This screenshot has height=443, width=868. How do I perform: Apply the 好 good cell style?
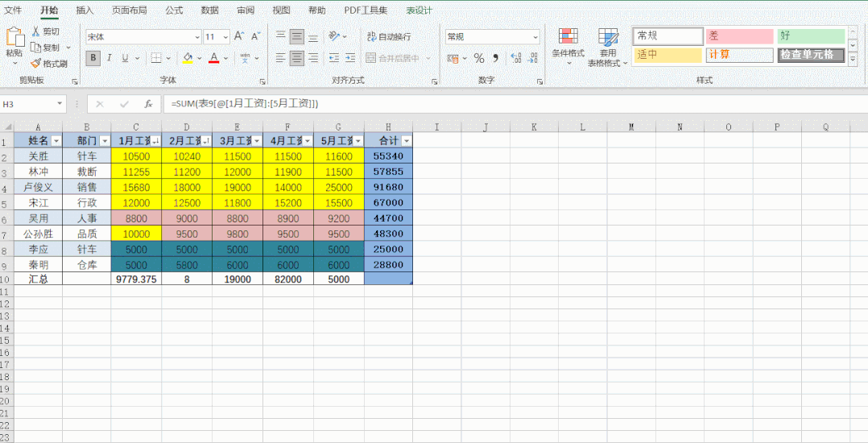coord(811,36)
